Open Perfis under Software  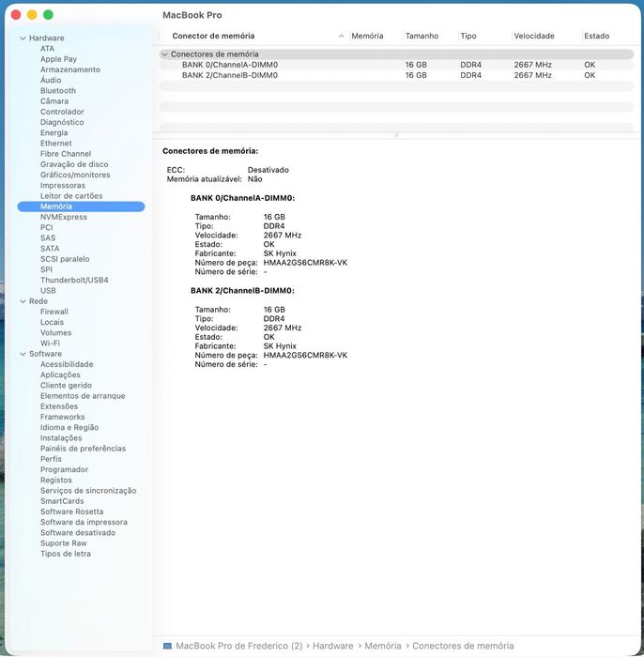pos(51,459)
